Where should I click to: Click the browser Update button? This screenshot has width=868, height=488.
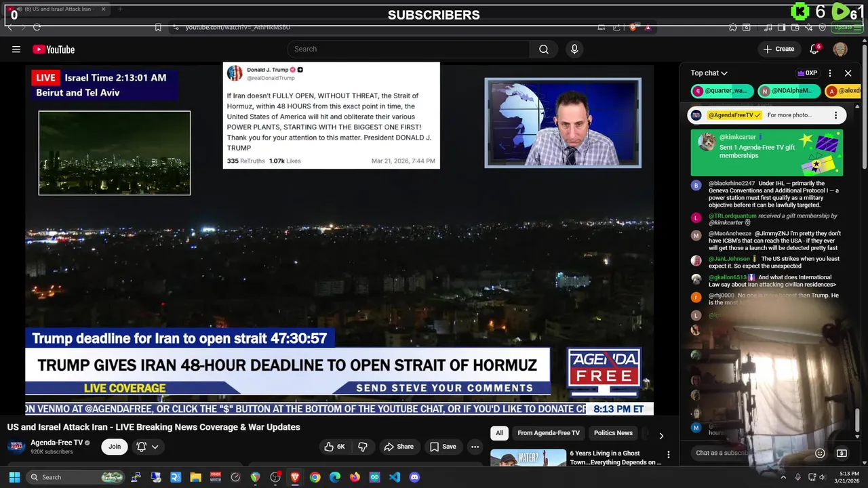[846, 27]
